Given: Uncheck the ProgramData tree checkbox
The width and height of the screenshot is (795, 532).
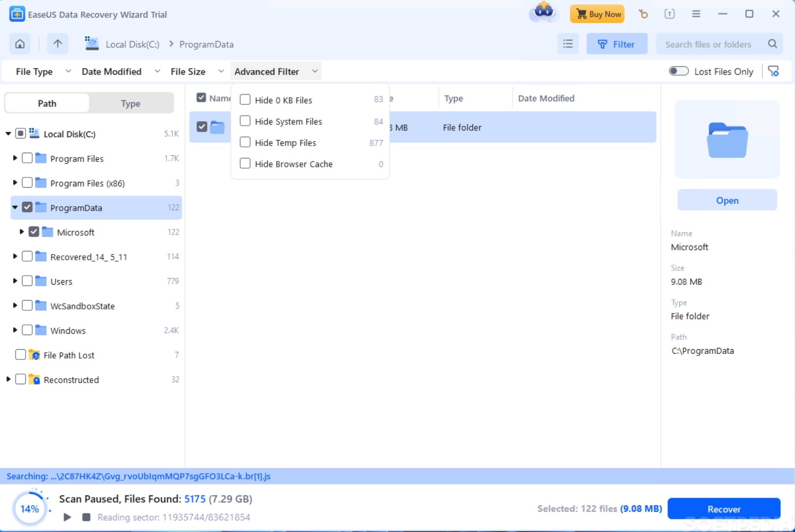Looking at the screenshot, I should (x=27, y=207).
